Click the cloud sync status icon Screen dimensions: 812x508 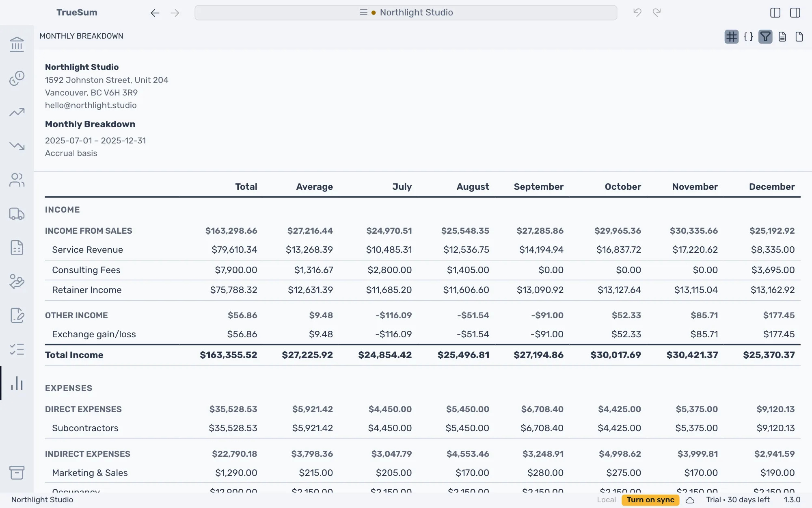tap(690, 500)
